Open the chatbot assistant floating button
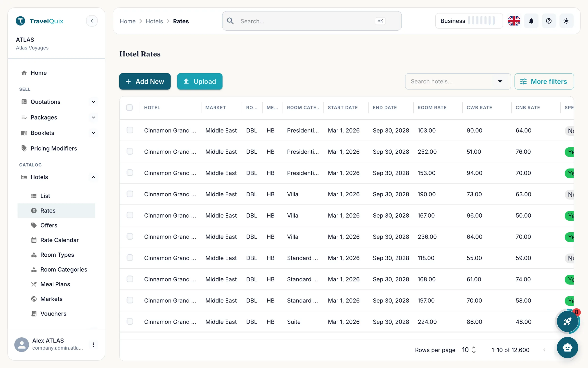This screenshot has width=588, height=368. 567,347
